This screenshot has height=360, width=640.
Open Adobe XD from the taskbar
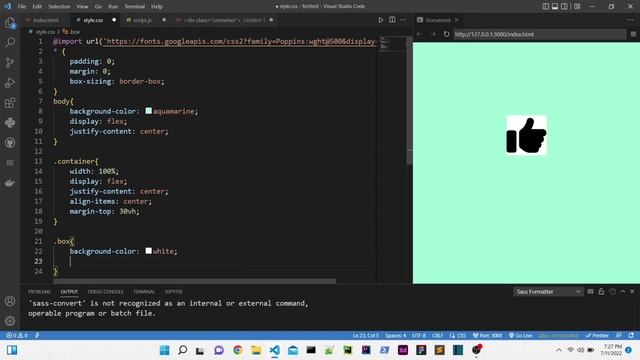[403, 350]
